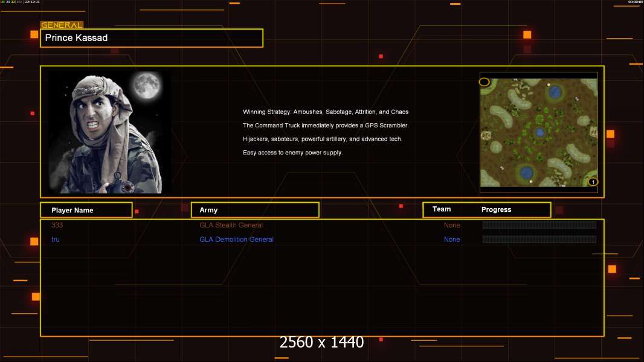Click loading progress bar for player 333
Screen dimensions: 644x362
[539, 225]
